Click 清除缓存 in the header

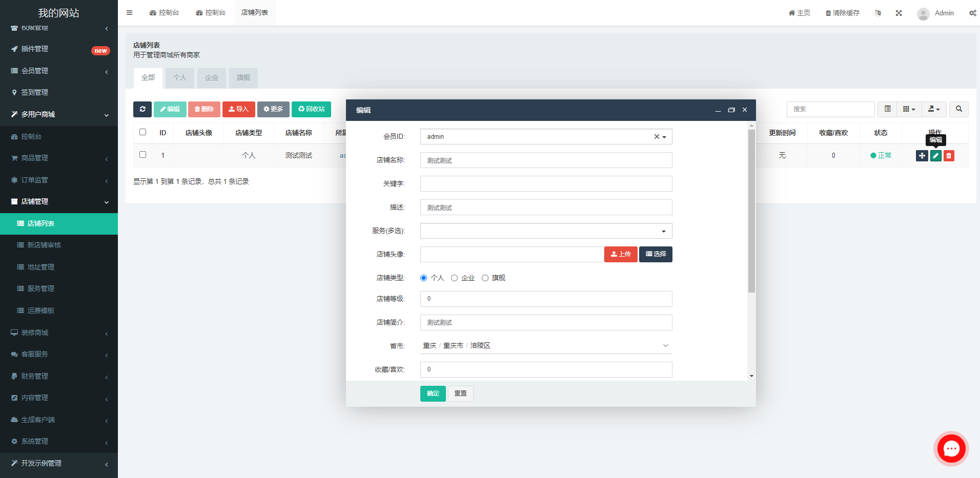842,13
